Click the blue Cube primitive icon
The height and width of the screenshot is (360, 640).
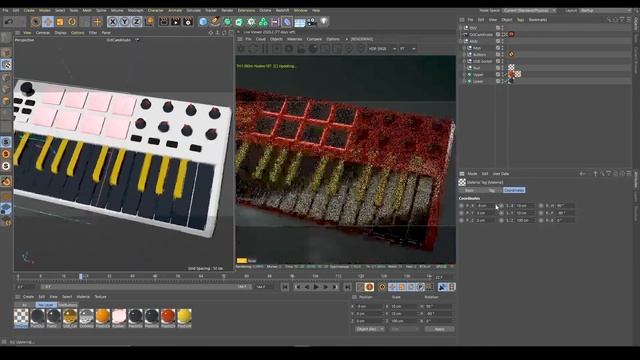point(203,22)
